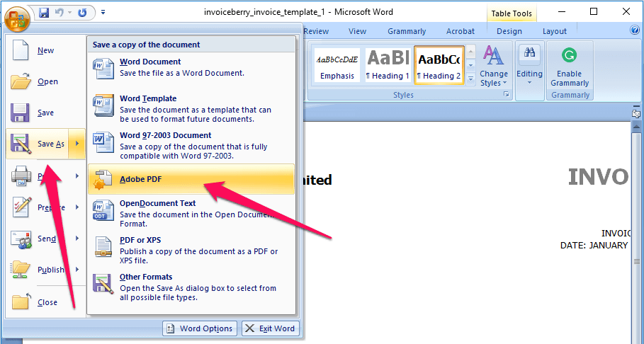This screenshot has width=644, height=344.
Task: Click the Exit Word button
Action: [271, 328]
